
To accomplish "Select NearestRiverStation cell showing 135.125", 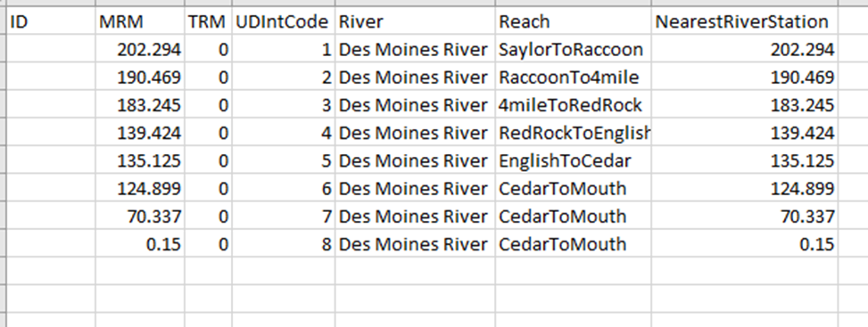I will pos(745,160).
